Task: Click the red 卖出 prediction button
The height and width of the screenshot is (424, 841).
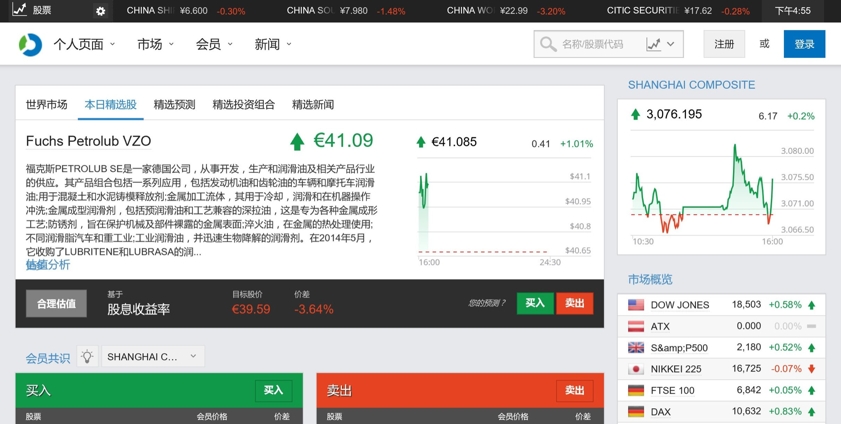Action: tap(574, 303)
